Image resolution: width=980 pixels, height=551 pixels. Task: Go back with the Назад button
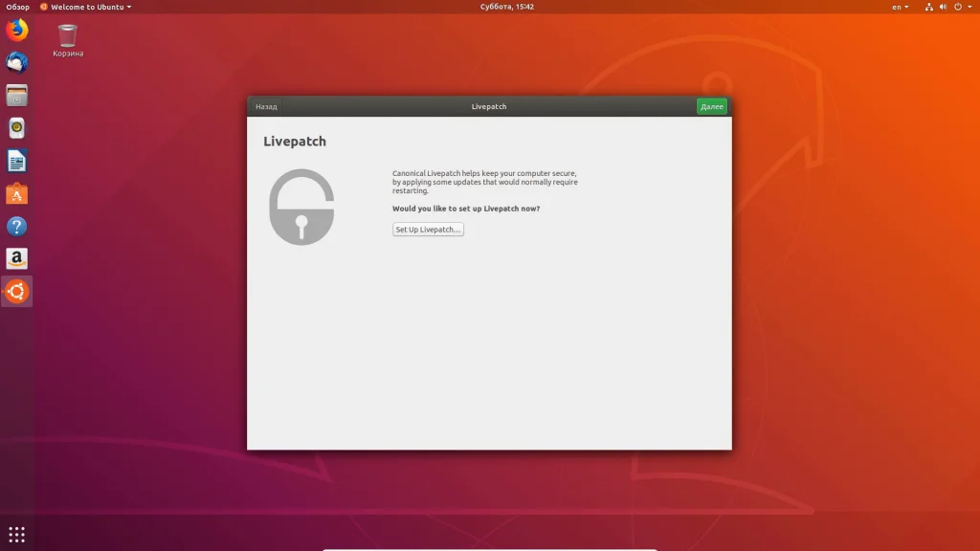tap(266, 106)
